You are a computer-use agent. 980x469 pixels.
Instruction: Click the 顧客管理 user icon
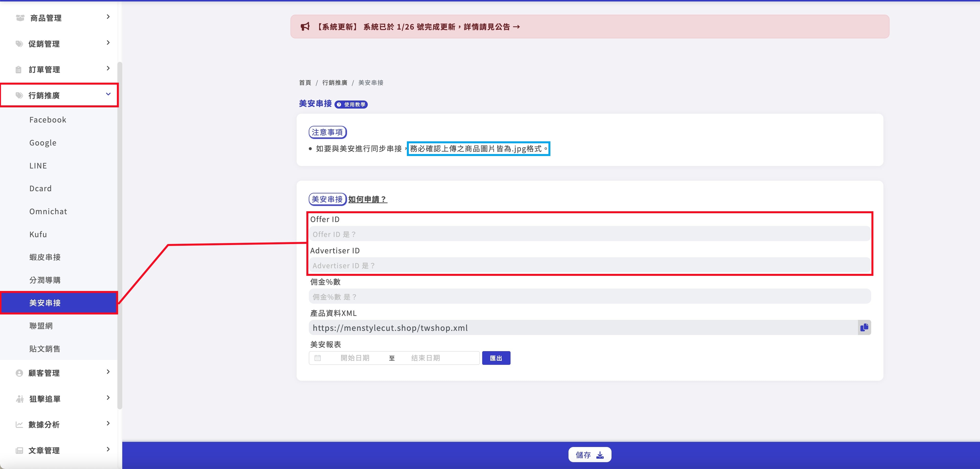pos(19,373)
